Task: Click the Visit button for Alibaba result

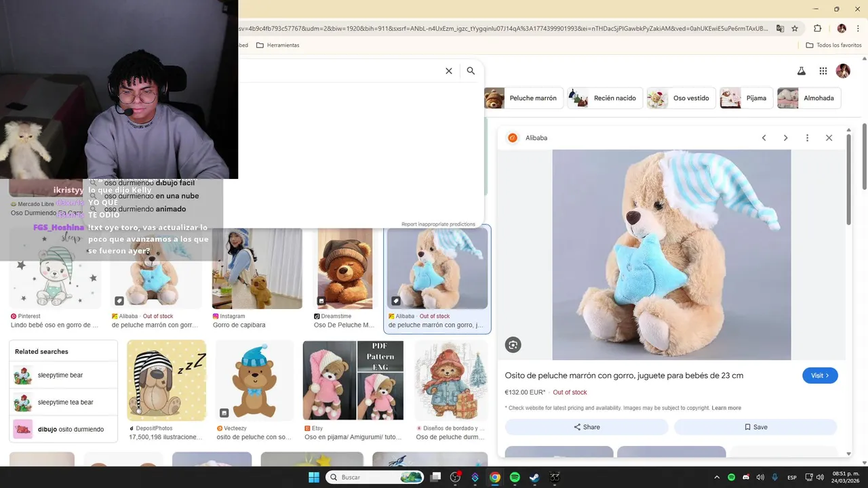Action: (820, 375)
